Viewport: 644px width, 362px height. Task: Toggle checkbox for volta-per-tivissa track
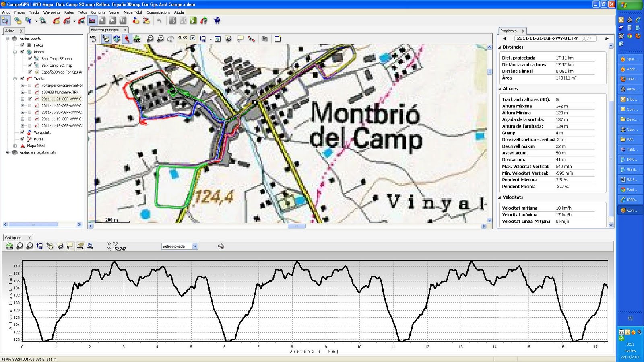(30, 85)
